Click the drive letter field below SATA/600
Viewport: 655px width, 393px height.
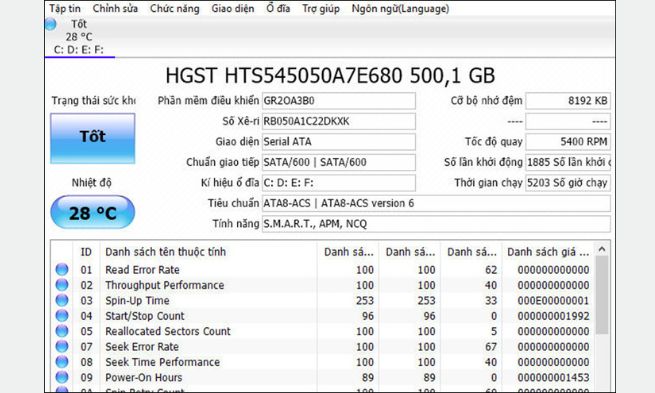pos(339,183)
